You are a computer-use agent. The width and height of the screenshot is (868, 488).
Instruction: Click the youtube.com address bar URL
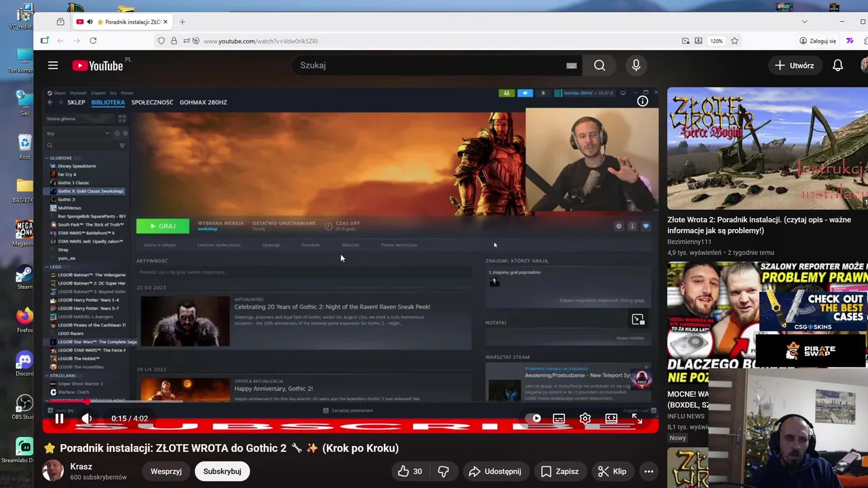pyautogui.click(x=260, y=41)
